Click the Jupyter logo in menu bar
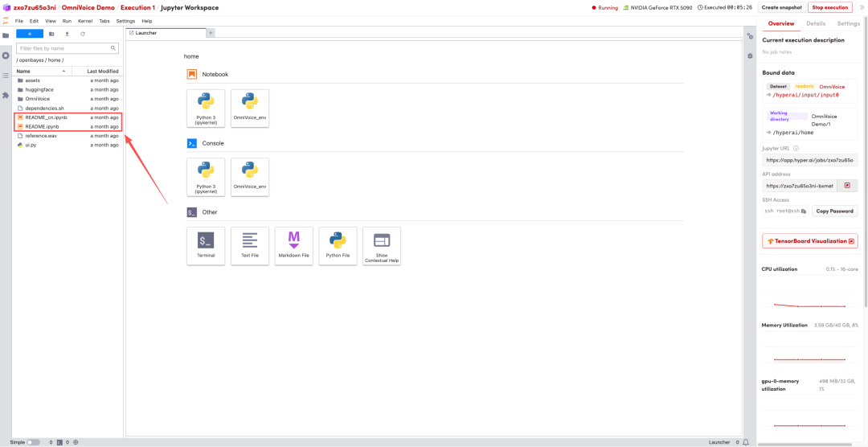 point(6,21)
